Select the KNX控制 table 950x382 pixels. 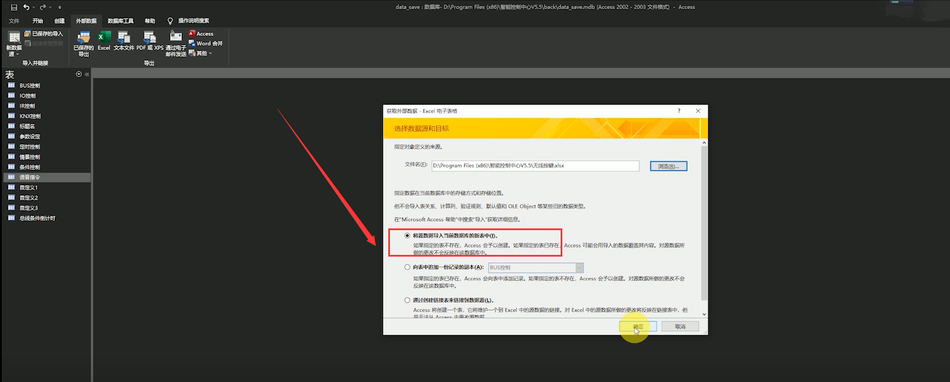46,116
